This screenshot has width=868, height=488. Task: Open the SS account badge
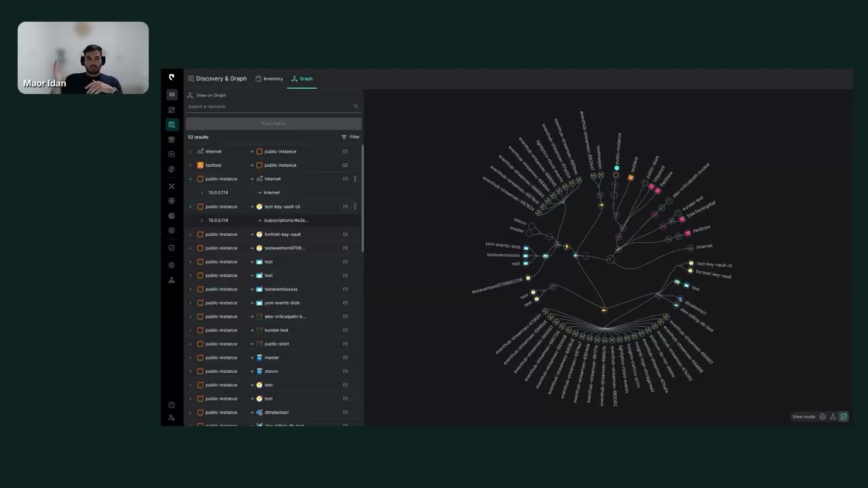coord(172,94)
